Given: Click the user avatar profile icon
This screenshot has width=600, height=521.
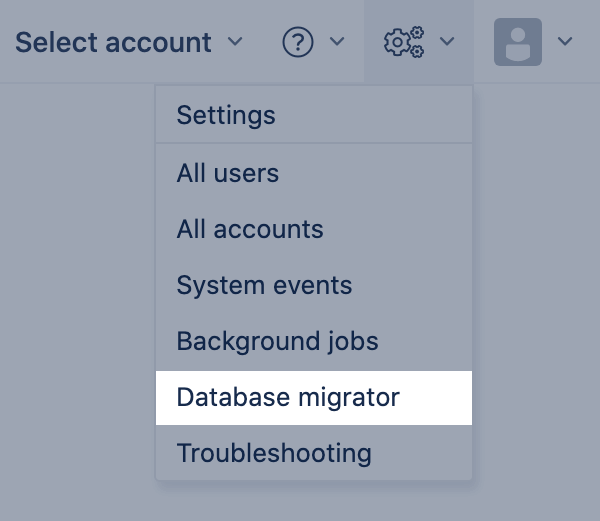Looking at the screenshot, I should (518, 42).
